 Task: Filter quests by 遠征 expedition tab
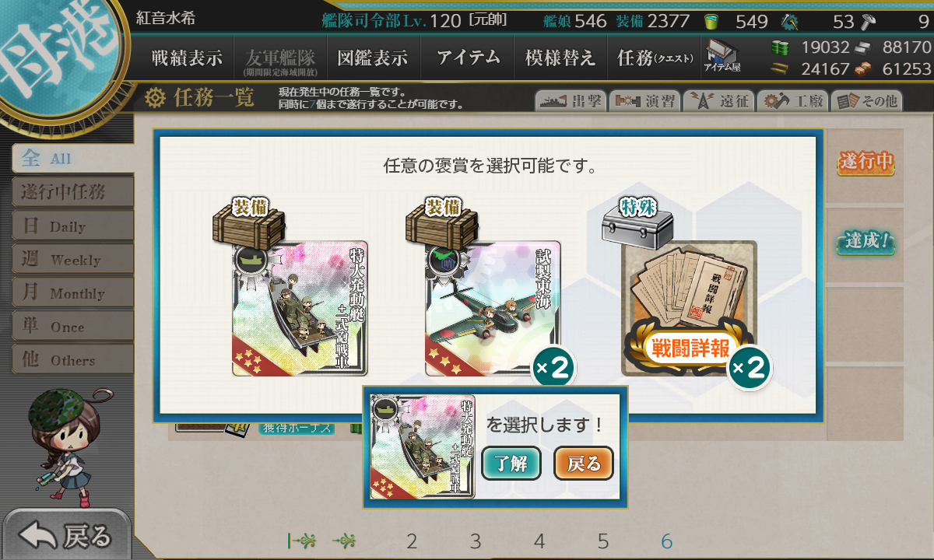(718, 100)
